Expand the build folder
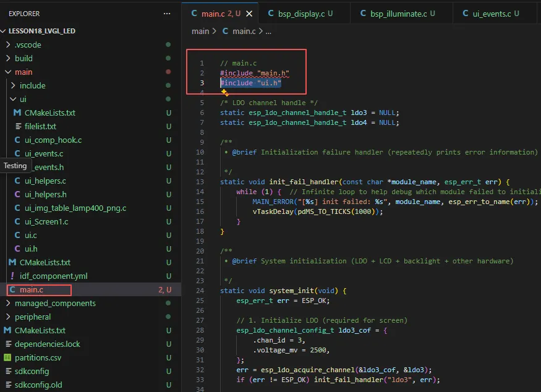The width and height of the screenshot is (541, 392). click(x=23, y=58)
